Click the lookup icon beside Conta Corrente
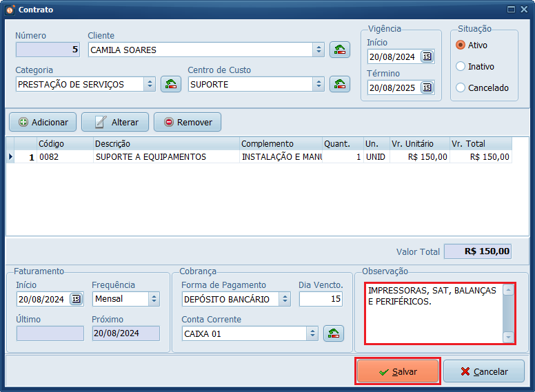The width and height of the screenshot is (535, 392). 333,333
